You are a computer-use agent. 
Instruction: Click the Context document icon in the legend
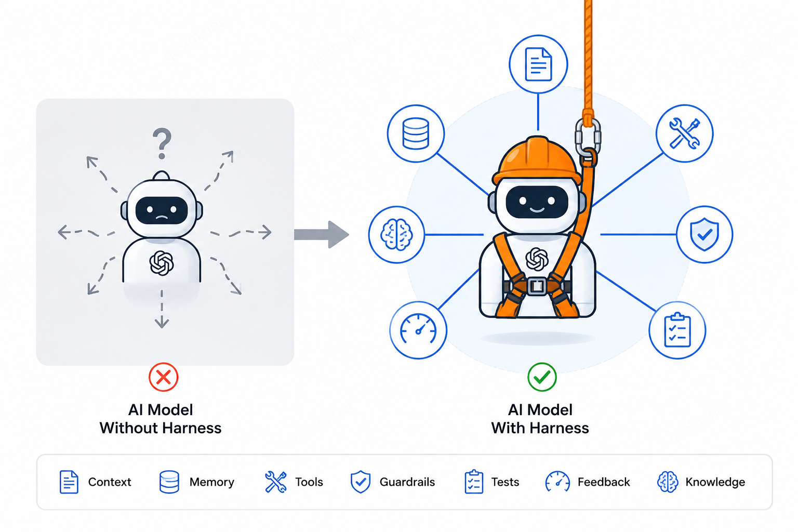click(x=69, y=482)
